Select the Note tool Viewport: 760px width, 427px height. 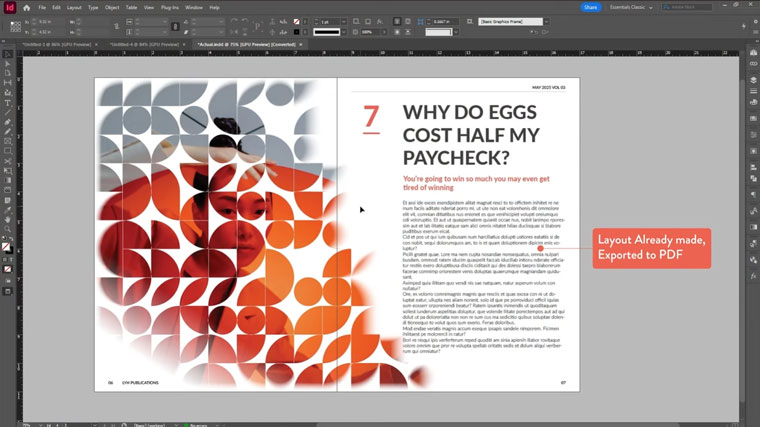tap(8, 200)
